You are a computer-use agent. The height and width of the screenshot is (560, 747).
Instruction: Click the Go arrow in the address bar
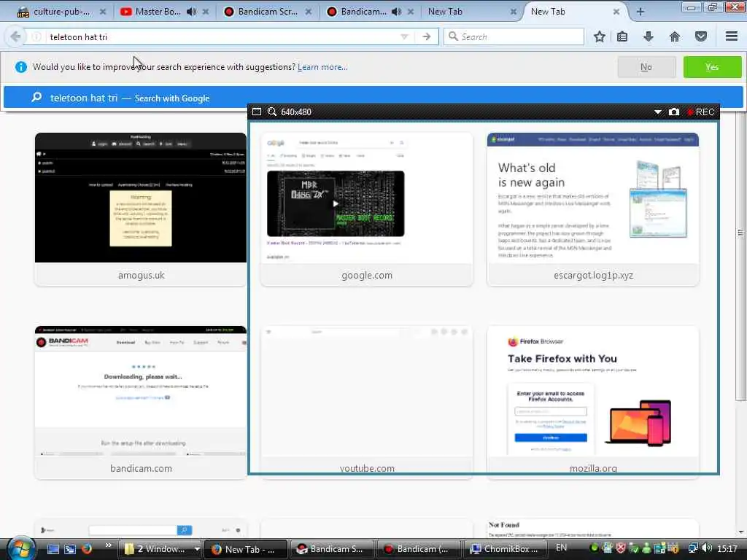tap(426, 36)
